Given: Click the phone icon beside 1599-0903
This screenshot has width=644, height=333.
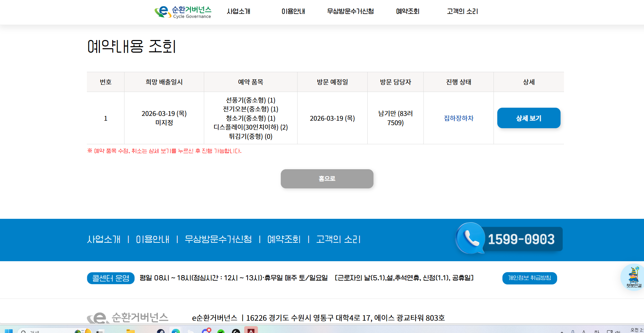Looking at the screenshot, I should [x=471, y=238].
